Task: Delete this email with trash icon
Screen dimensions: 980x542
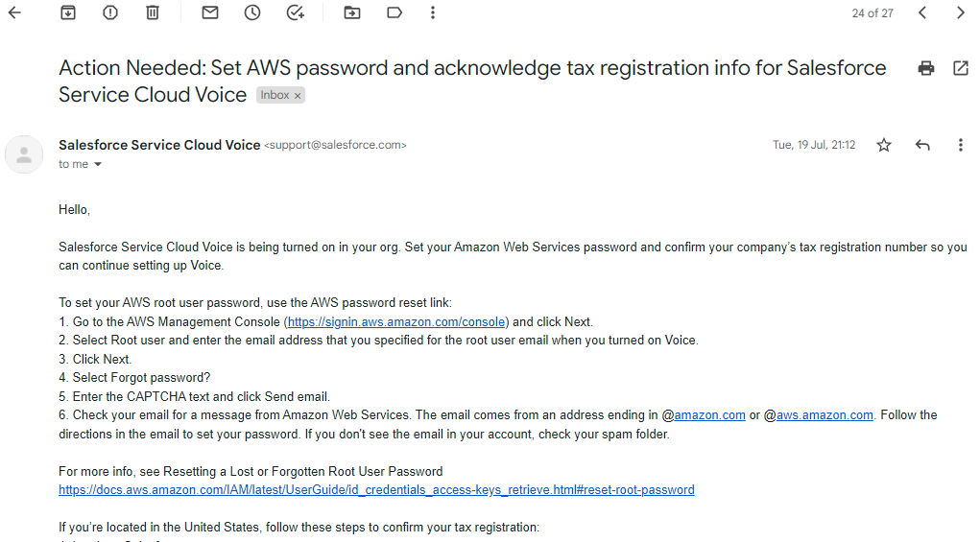Action: tap(153, 12)
